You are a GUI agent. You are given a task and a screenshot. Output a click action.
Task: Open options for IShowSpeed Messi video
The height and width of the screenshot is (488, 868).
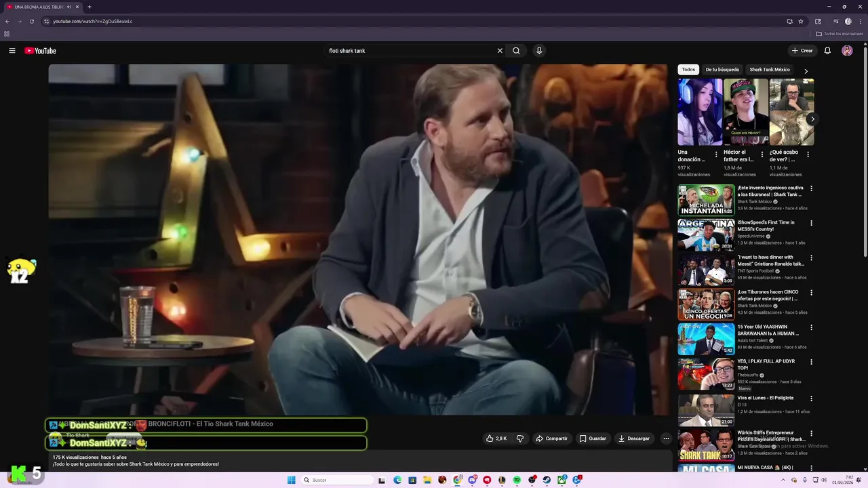pyautogui.click(x=811, y=223)
